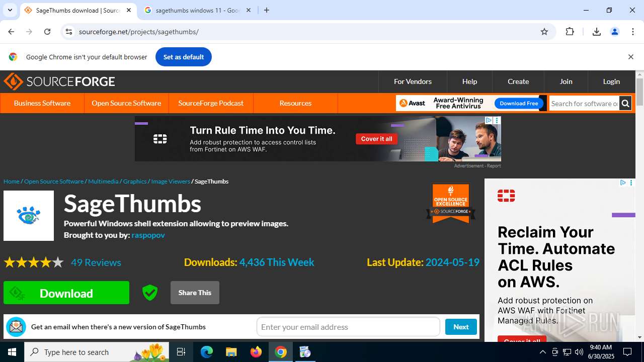
Task: Dismiss the default browser notification bar
Action: click(630, 57)
